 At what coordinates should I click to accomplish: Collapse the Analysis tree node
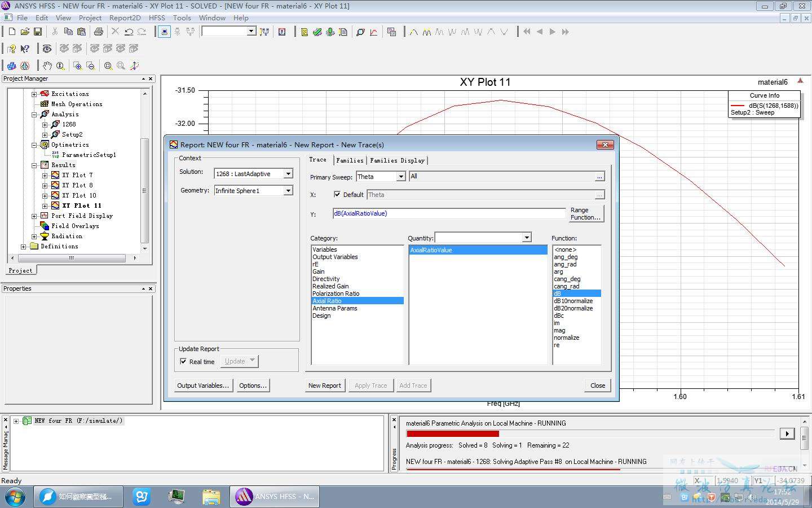pos(34,114)
